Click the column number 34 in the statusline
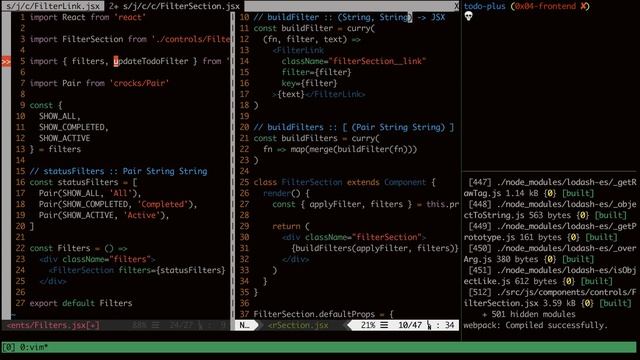 click(x=449, y=325)
